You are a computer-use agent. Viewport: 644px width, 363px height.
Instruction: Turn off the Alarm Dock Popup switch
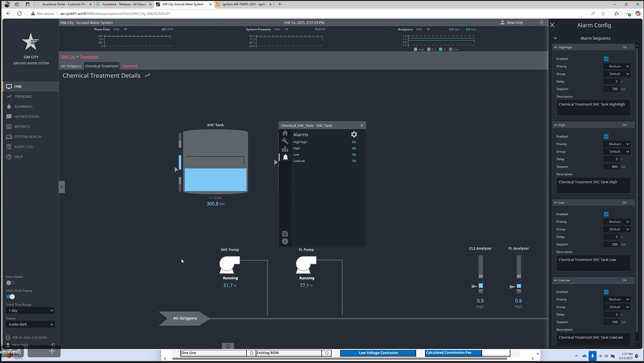point(10,297)
